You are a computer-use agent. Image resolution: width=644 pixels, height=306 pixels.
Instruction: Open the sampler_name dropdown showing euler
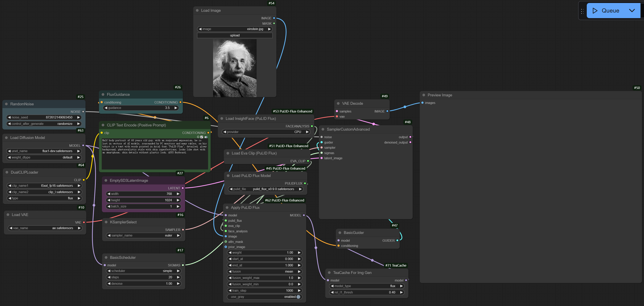pos(144,235)
